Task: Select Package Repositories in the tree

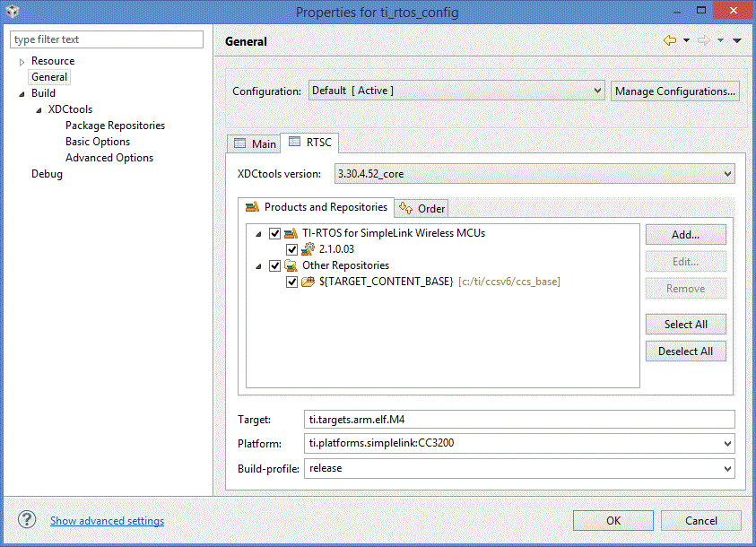Action: [115, 126]
